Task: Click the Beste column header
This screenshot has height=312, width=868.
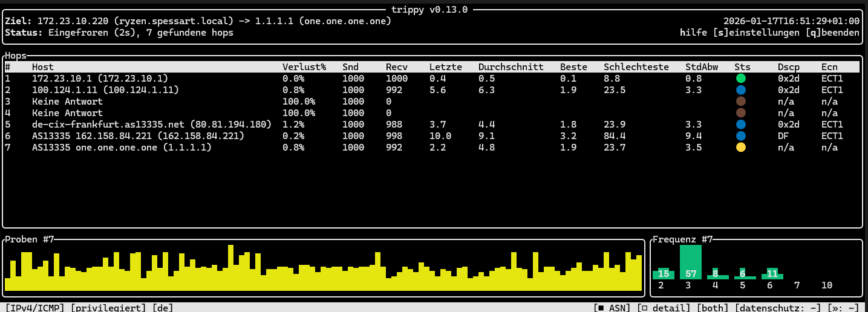Action: coord(573,67)
